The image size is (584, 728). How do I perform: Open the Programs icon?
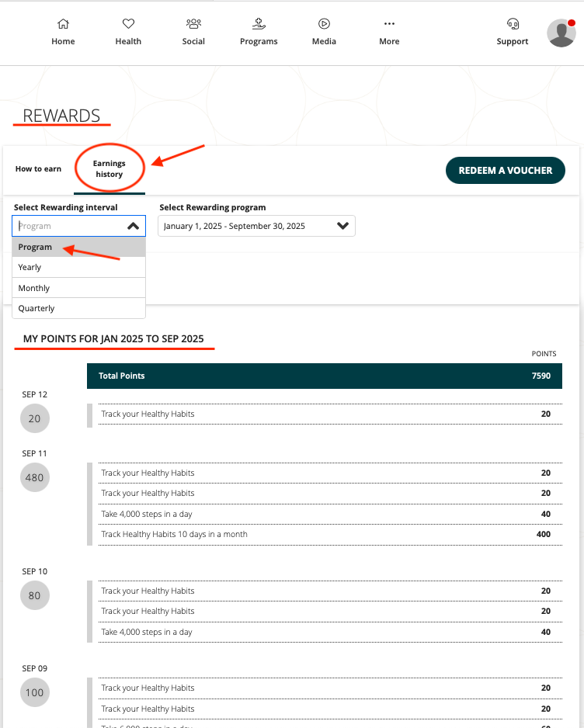click(259, 25)
